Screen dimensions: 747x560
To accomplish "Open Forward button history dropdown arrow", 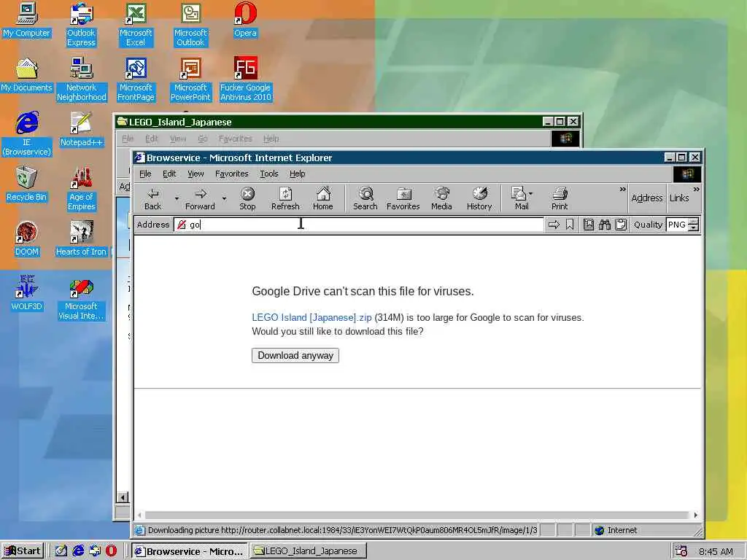I will click(224, 198).
